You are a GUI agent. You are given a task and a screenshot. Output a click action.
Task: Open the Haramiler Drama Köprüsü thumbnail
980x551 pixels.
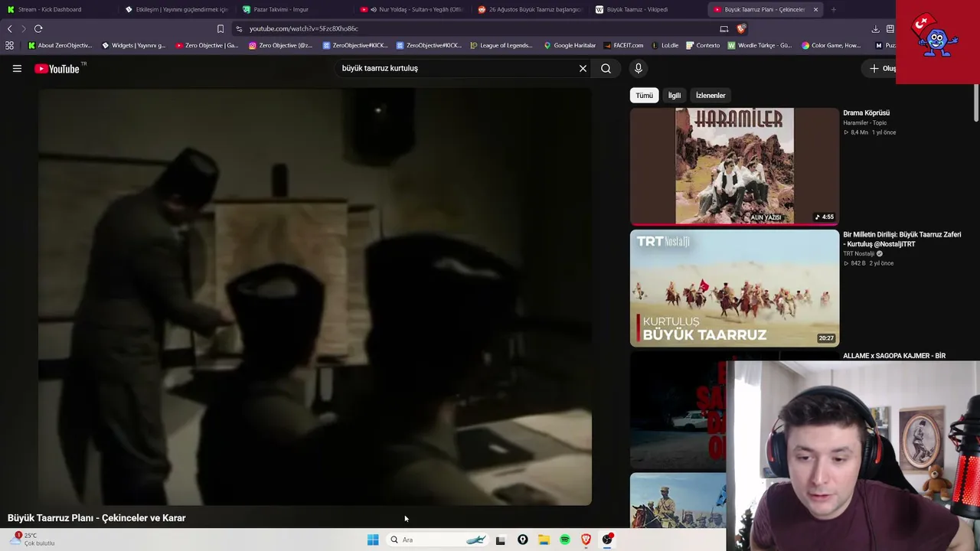734,166
